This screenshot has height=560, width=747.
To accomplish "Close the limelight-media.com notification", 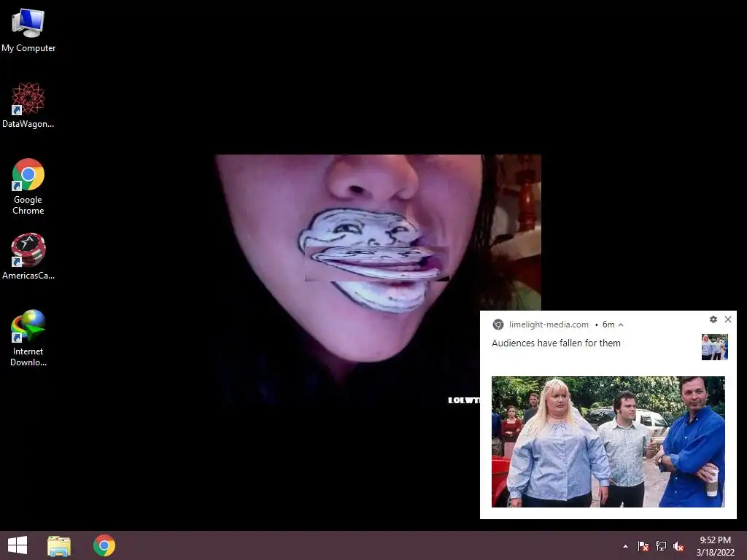I will pos(728,319).
